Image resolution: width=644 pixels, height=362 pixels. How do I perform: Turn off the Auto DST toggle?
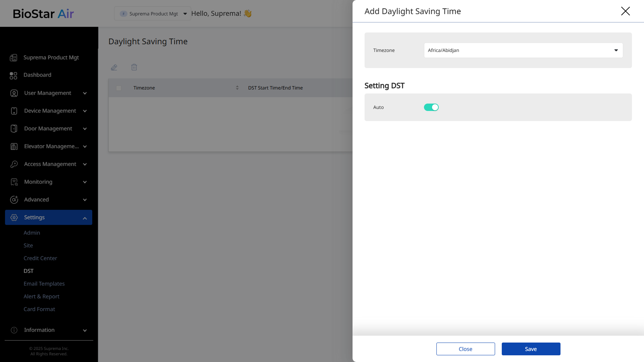click(431, 107)
